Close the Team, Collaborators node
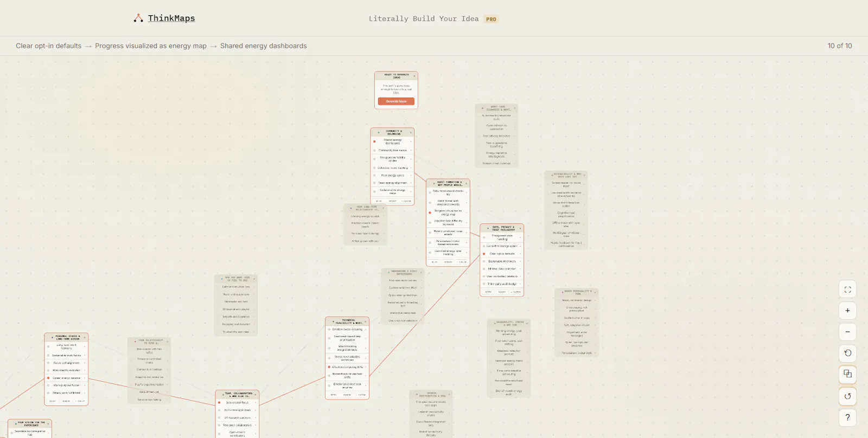This screenshot has height=438, width=868. [x=256, y=395]
